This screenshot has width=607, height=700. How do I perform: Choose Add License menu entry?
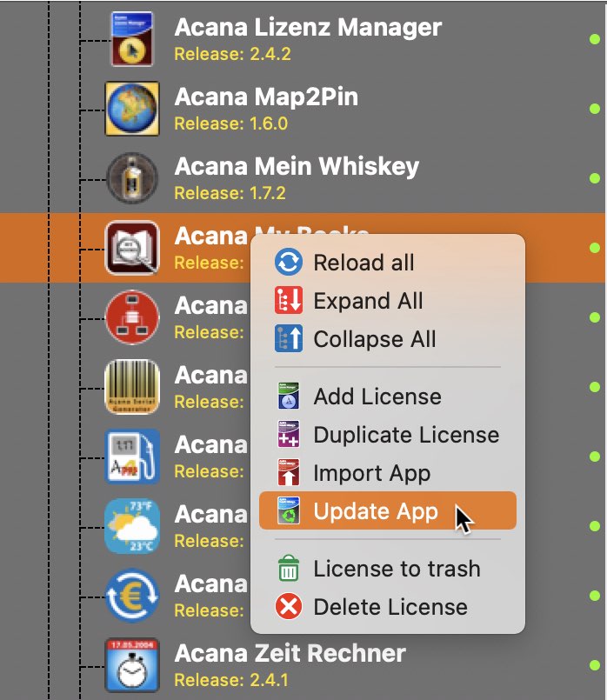click(x=377, y=397)
